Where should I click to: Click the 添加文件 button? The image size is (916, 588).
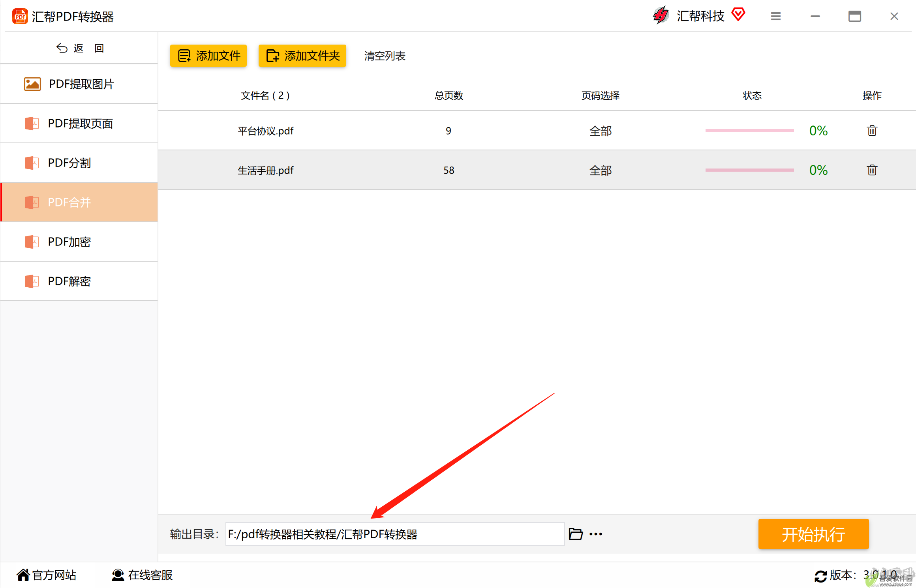(x=208, y=56)
